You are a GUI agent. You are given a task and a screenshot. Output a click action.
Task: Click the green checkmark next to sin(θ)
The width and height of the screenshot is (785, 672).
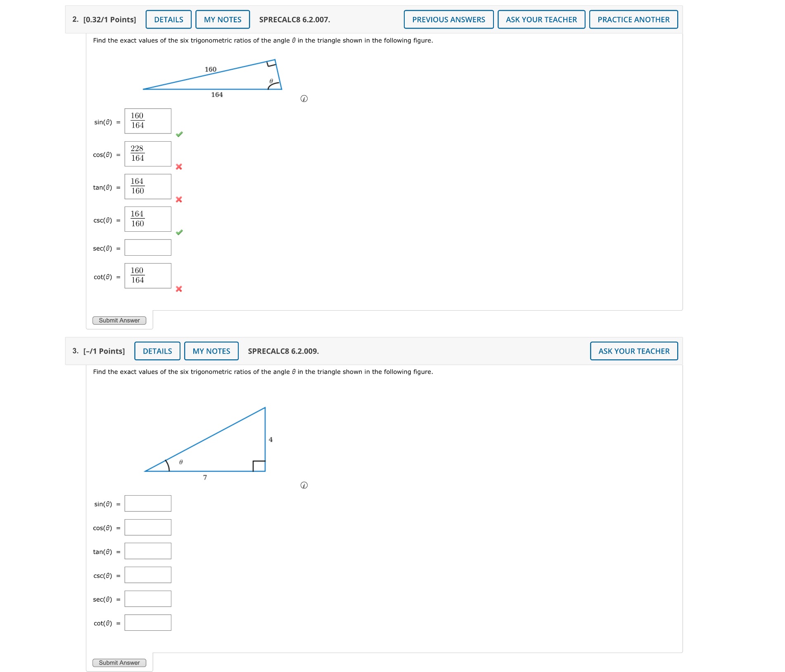(x=179, y=134)
